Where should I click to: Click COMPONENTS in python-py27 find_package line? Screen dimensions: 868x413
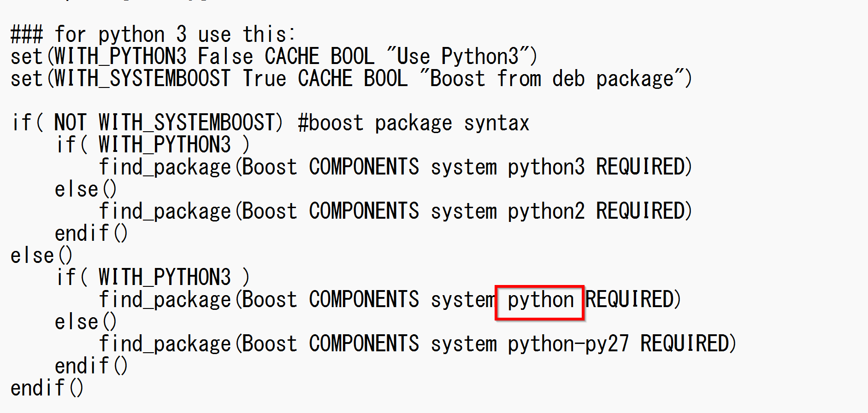(364, 344)
